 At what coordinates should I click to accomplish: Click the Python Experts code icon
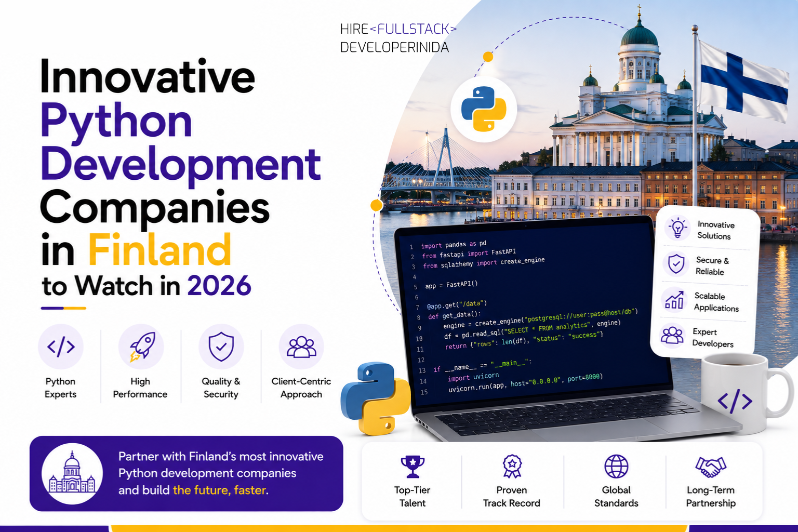click(x=61, y=347)
